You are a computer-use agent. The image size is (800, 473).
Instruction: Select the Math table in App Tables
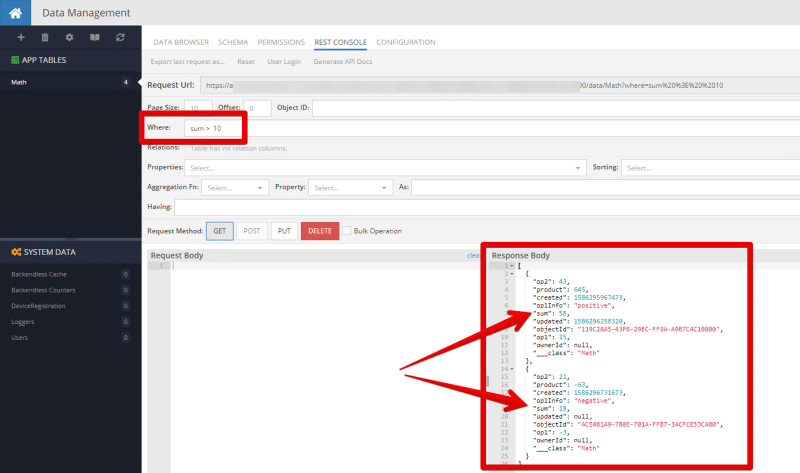pyautogui.click(x=20, y=82)
